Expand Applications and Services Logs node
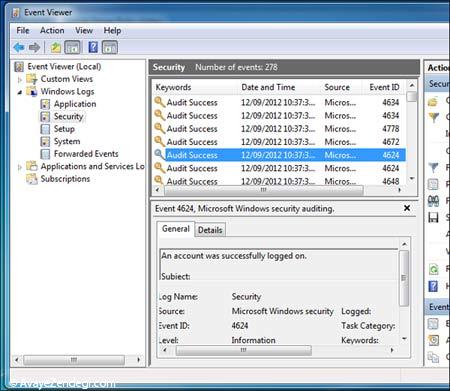The width and height of the screenshot is (450, 391). pyautogui.click(x=20, y=167)
